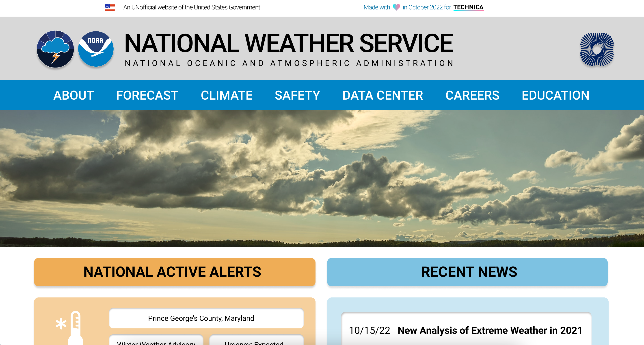The image size is (644, 345).
Task: Open the ABOUT menu
Action: (74, 95)
